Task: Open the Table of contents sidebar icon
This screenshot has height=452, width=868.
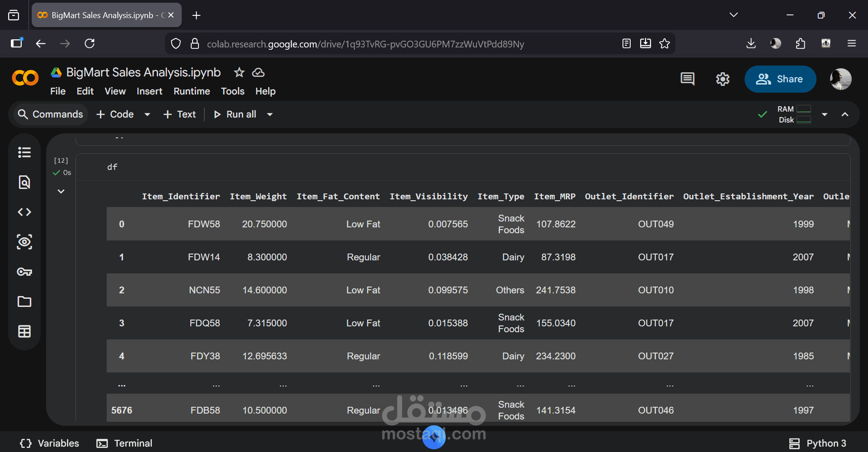Action: (x=24, y=152)
